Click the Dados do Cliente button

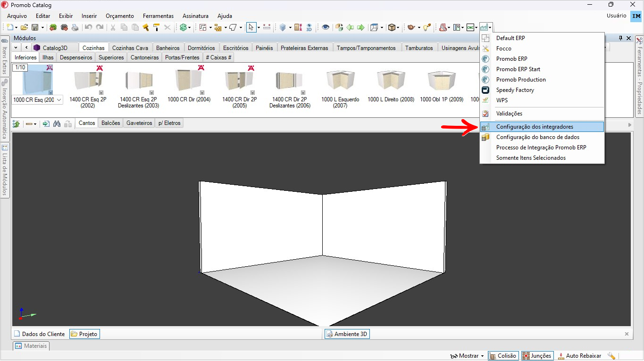pos(40,334)
